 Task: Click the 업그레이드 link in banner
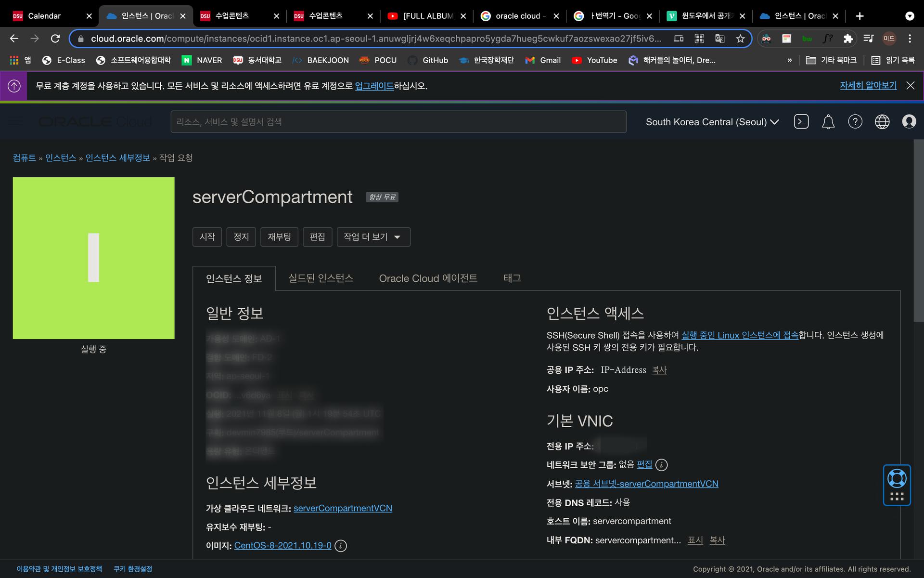(x=374, y=86)
